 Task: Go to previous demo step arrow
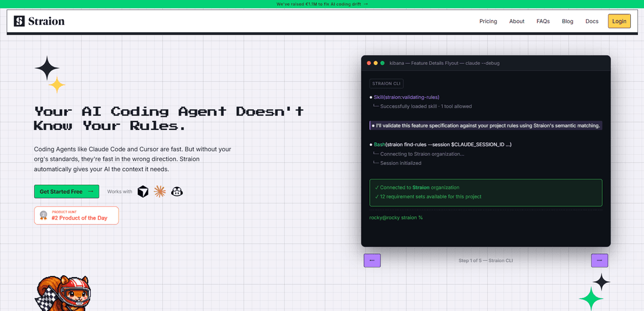pyautogui.click(x=372, y=260)
